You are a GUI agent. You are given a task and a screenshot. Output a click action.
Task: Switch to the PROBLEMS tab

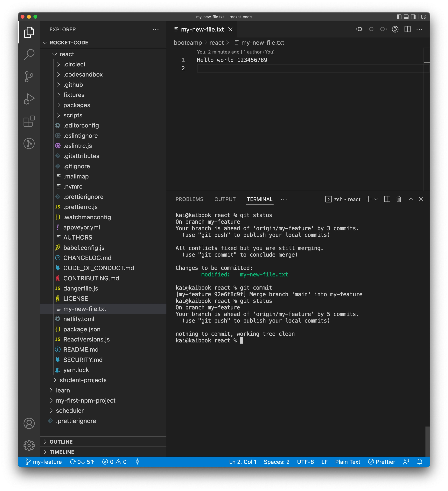coord(189,199)
